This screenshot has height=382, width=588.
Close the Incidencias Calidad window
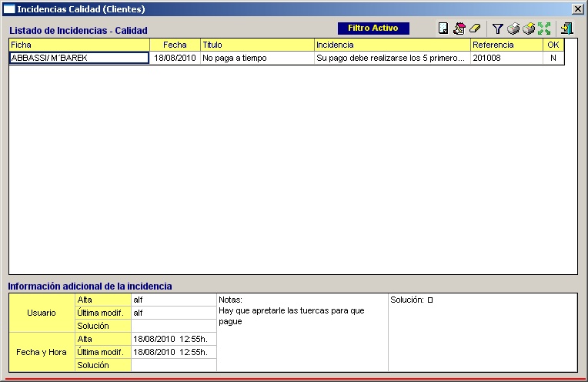pyautogui.click(x=577, y=8)
